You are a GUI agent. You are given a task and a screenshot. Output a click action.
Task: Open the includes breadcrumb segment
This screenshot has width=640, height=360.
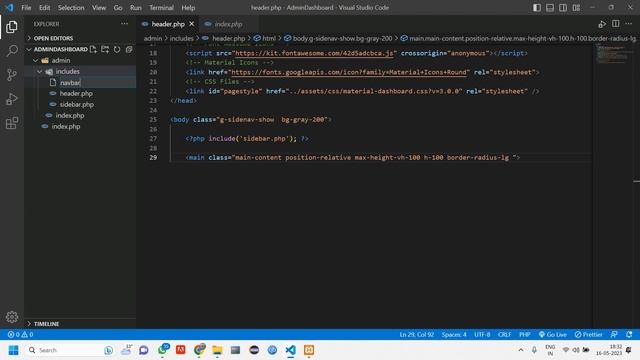181,38
